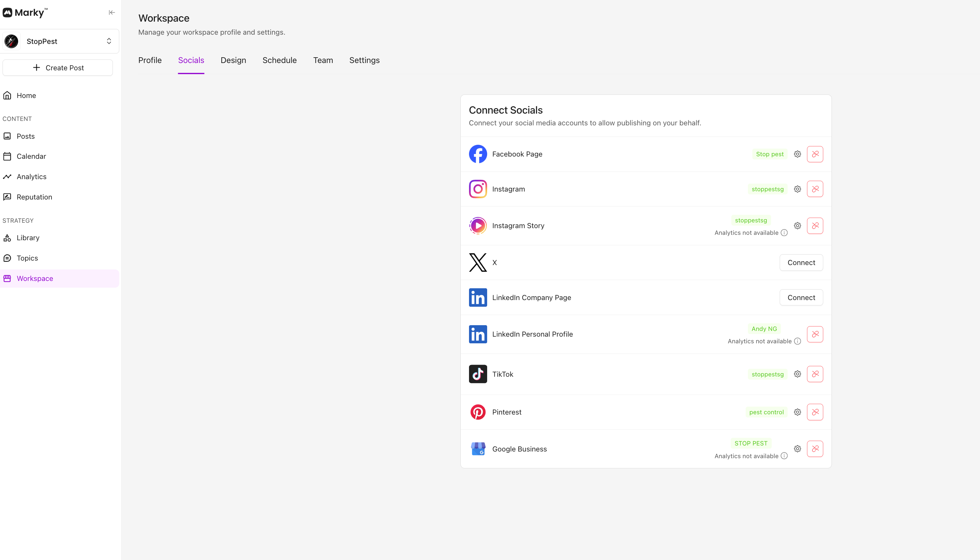Select Workspace in the sidebar
980x560 pixels.
(x=59, y=278)
